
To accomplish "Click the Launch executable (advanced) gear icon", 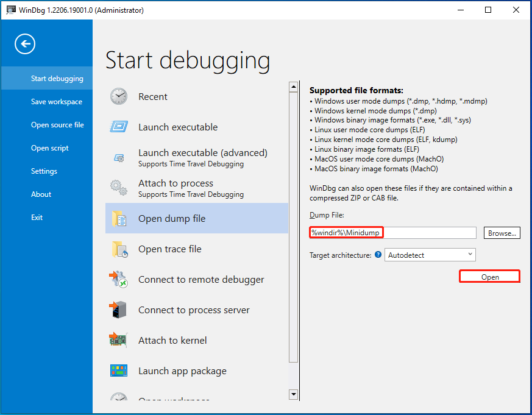I will click(119, 158).
